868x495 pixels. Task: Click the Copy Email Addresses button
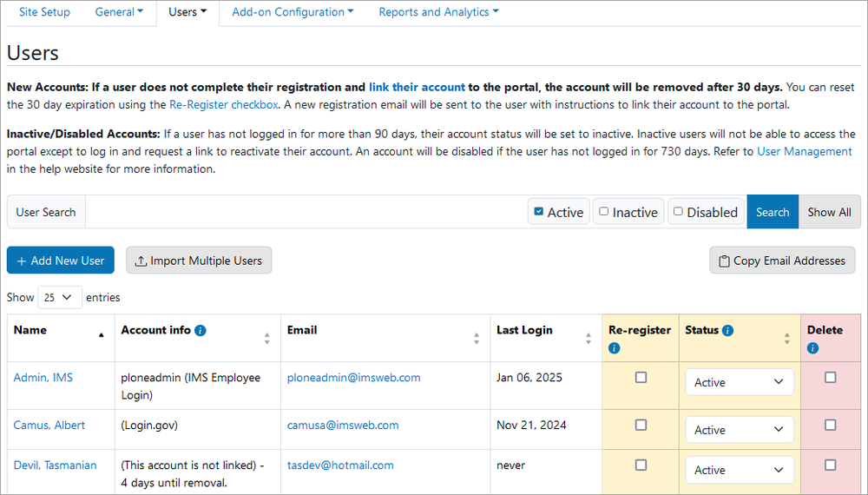point(782,261)
